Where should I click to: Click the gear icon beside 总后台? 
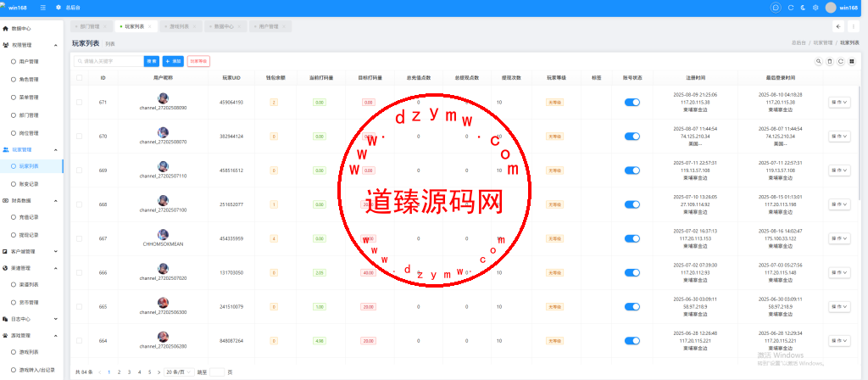58,8
